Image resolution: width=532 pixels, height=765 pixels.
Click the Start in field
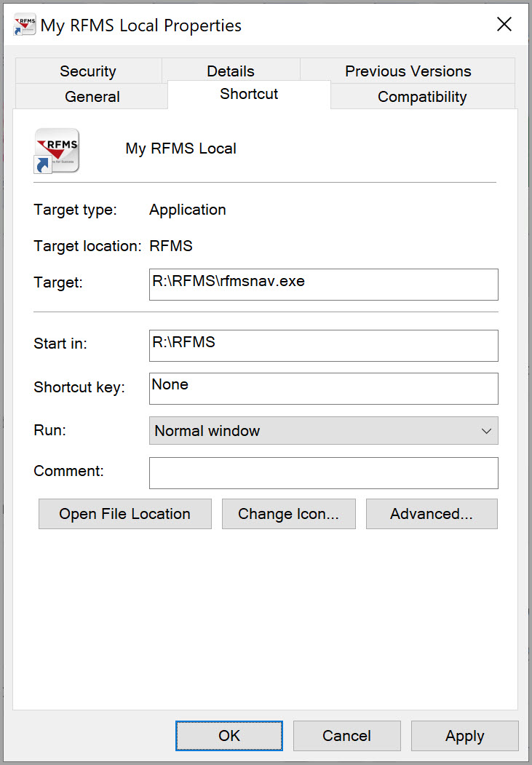coord(324,346)
